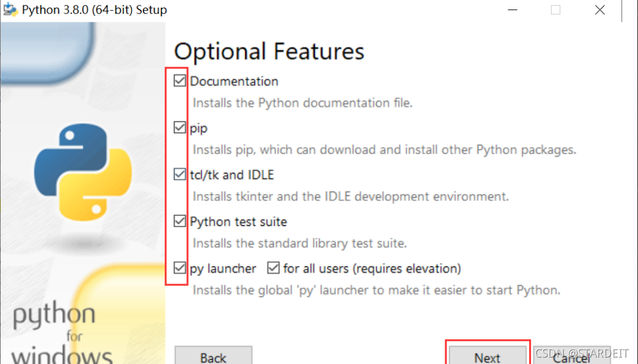Click 'Installs tkinter and the IDLE' description

click(350, 196)
